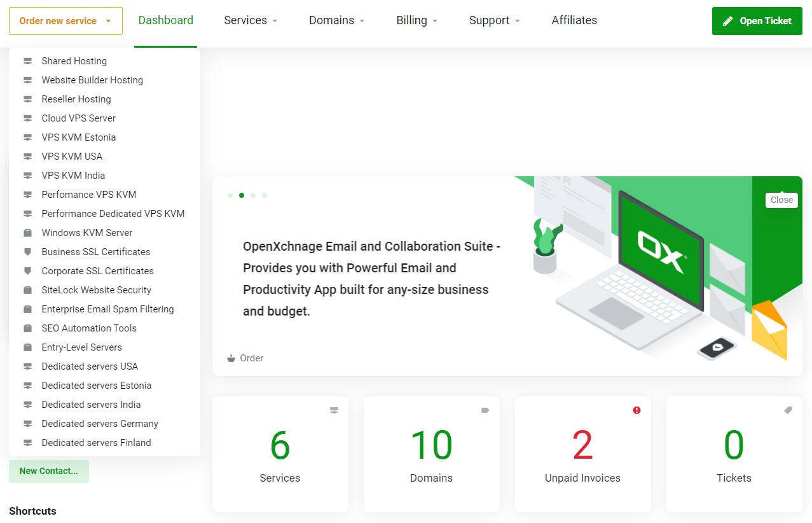812x523 pixels.
Task: Click the tag icon on the Domains card
Action: coord(485,410)
